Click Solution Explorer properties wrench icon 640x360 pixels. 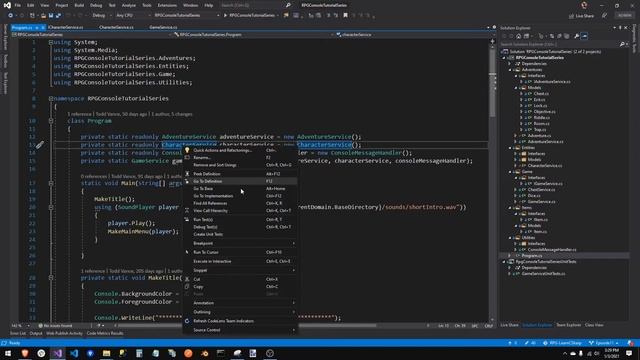576,36
